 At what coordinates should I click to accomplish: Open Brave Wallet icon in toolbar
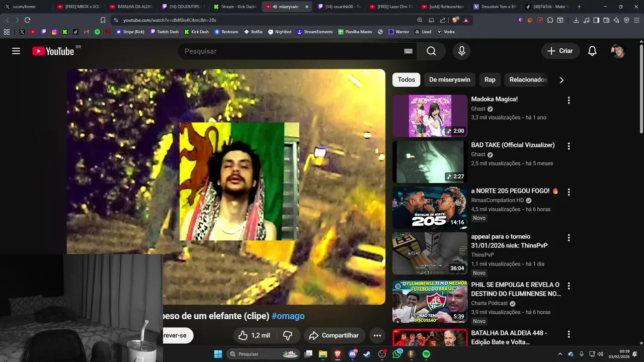click(x=606, y=20)
